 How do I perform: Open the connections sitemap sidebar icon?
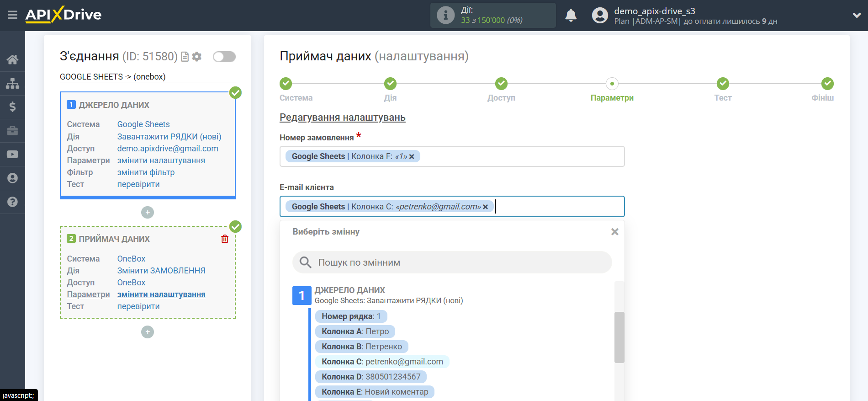tap(12, 83)
